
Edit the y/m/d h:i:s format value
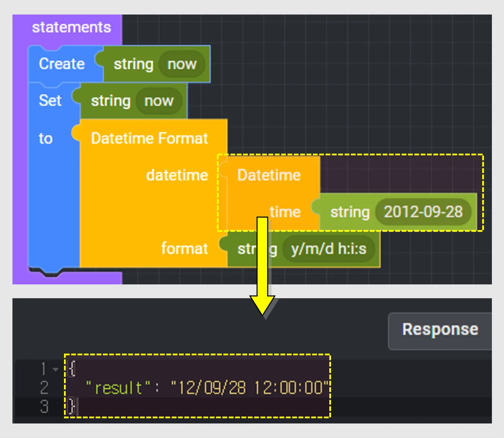coord(329,248)
